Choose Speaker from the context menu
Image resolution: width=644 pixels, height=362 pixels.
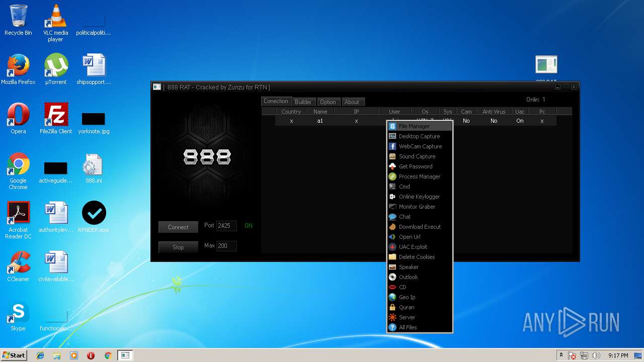click(420, 267)
